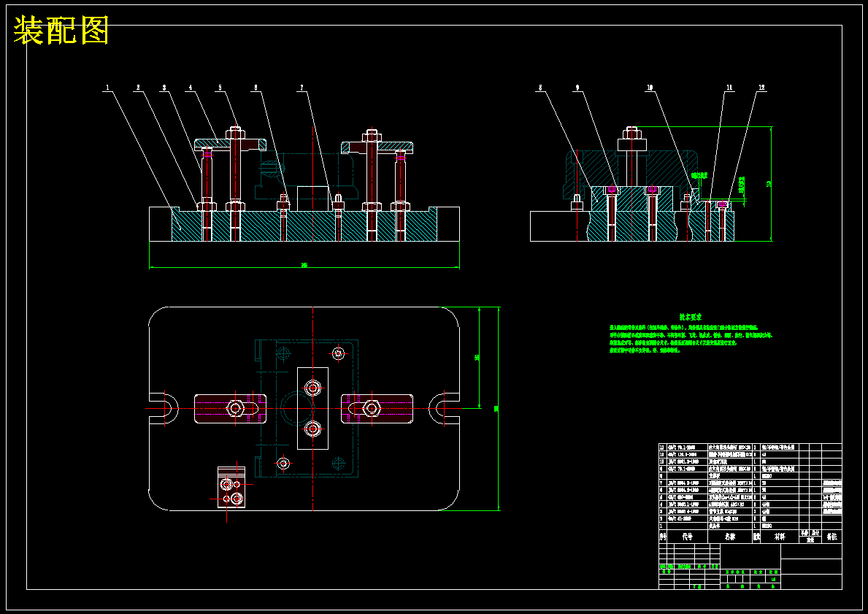
Task: Click the yellow 装配图 title text
Action: pos(61,31)
